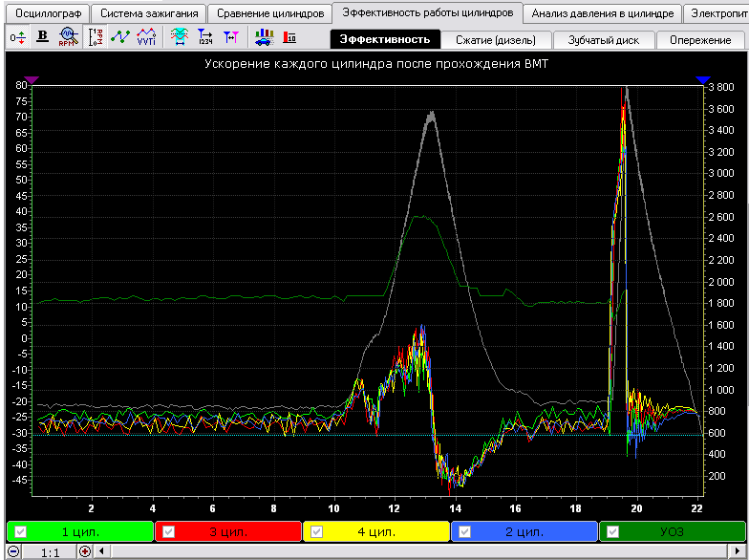Click the horizontal scrollbar track

point(420,551)
